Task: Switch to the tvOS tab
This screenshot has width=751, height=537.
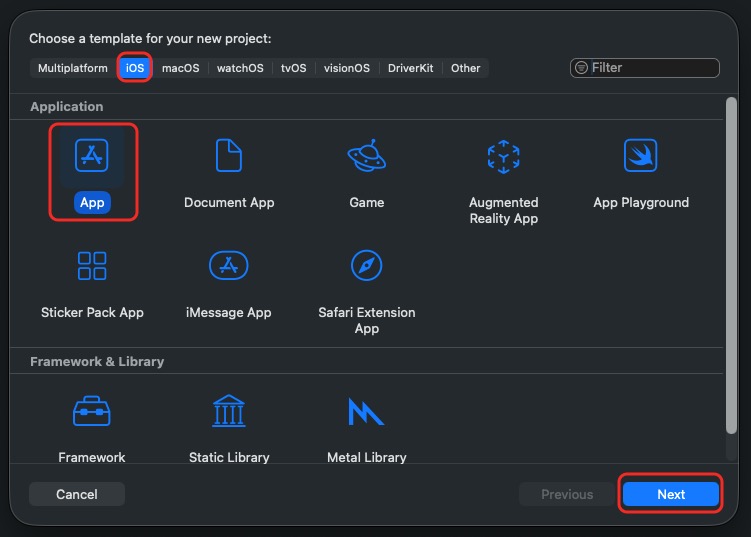Action: pos(293,68)
